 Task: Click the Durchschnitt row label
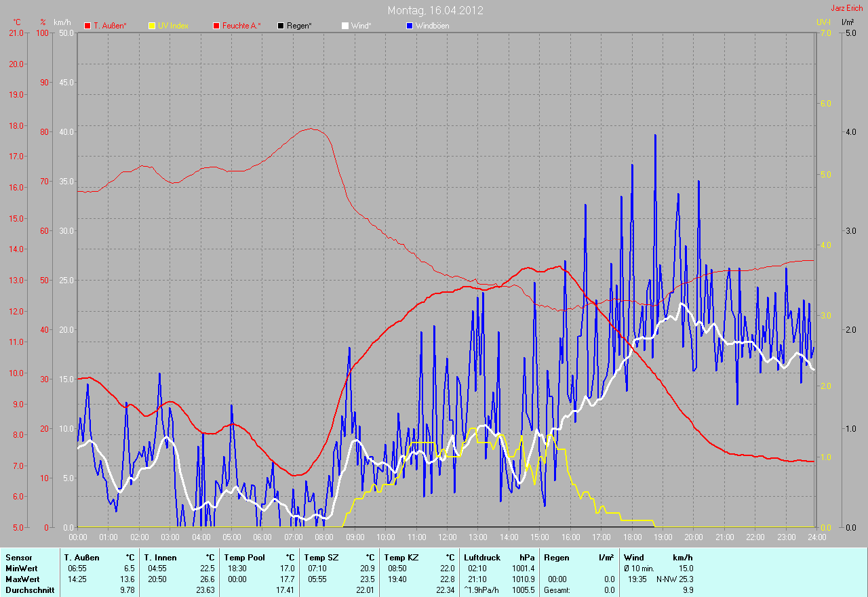click(29, 590)
